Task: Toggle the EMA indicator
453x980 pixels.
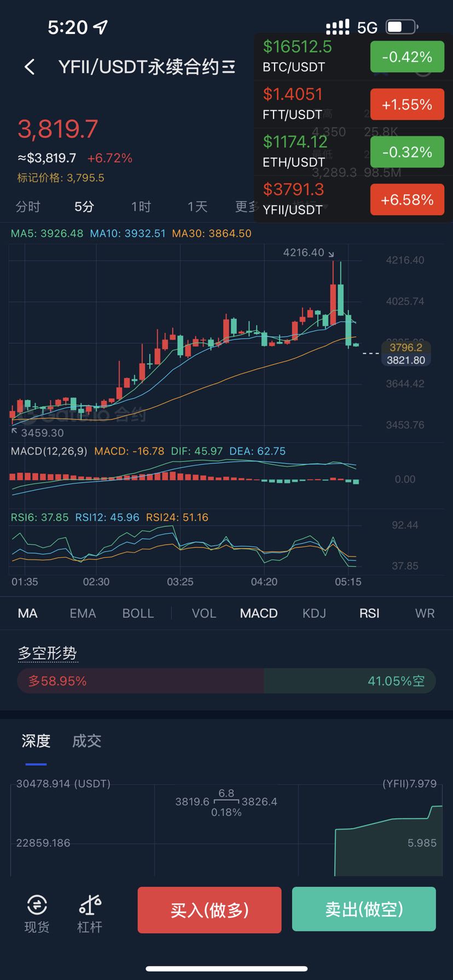Action: point(83,613)
